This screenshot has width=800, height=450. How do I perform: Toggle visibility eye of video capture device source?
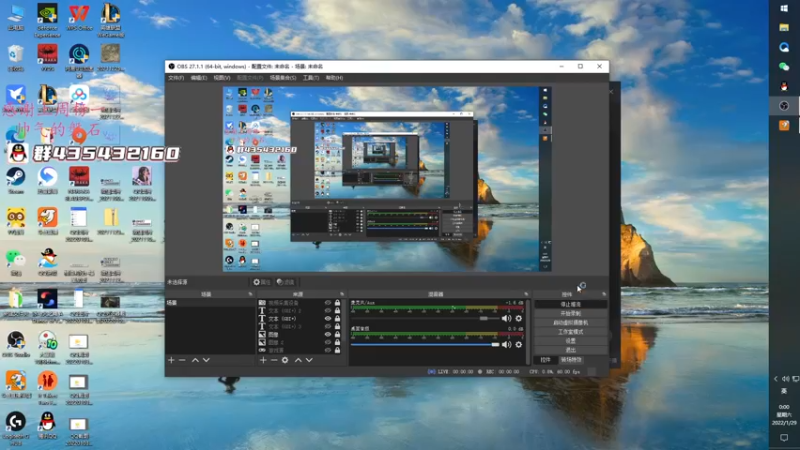coord(328,303)
